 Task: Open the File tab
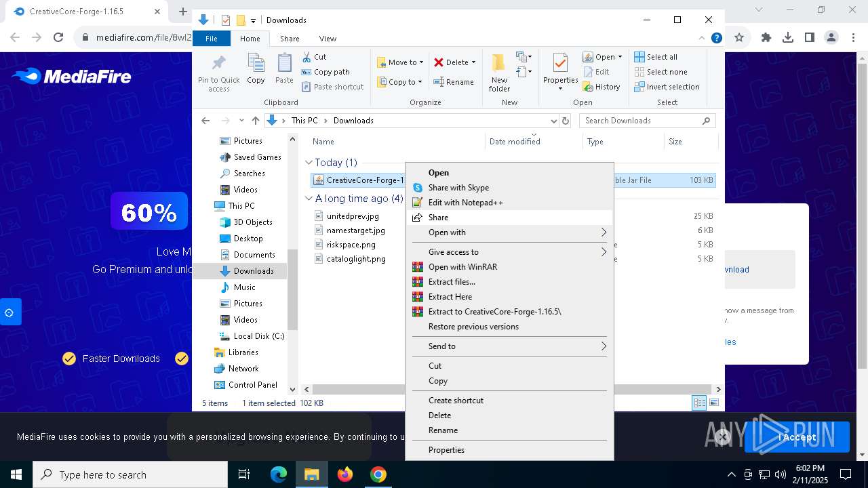[x=212, y=39]
